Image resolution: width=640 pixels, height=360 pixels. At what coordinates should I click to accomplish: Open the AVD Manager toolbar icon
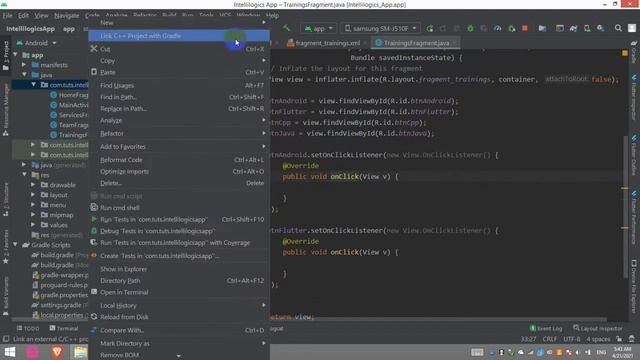(x=587, y=28)
